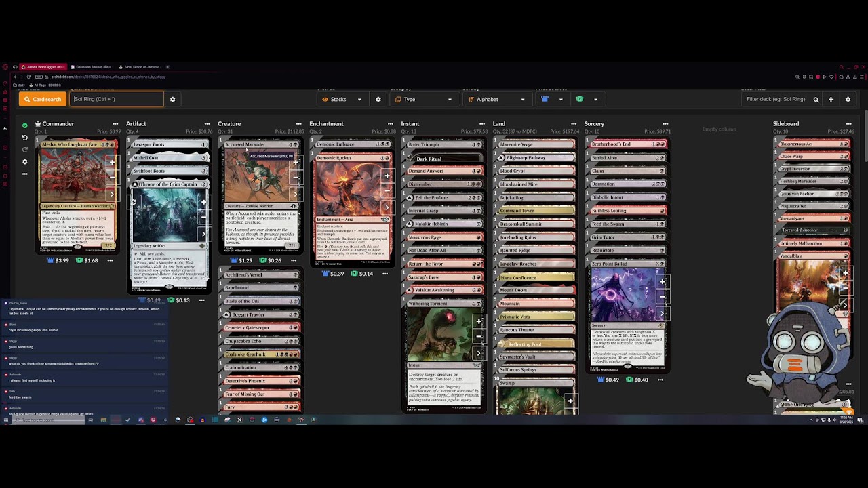Reload the page via browser refresh icon
The width and height of the screenshot is (868, 488).
tap(29, 77)
